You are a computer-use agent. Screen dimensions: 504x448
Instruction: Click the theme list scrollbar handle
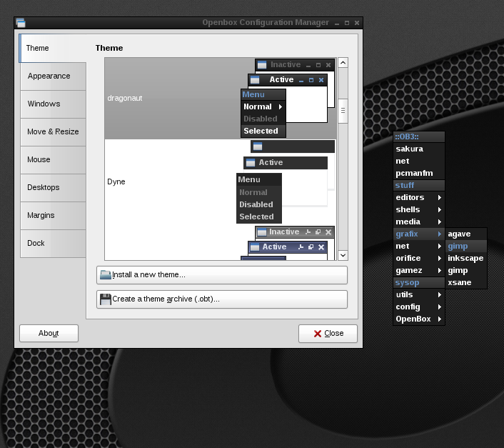tap(343, 111)
